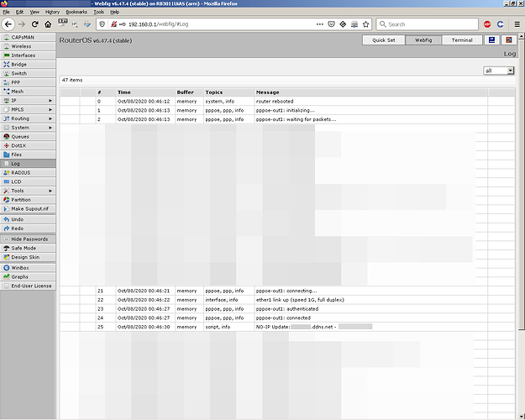Open Dot1X settings
525x420 pixels.
pos(28,145)
